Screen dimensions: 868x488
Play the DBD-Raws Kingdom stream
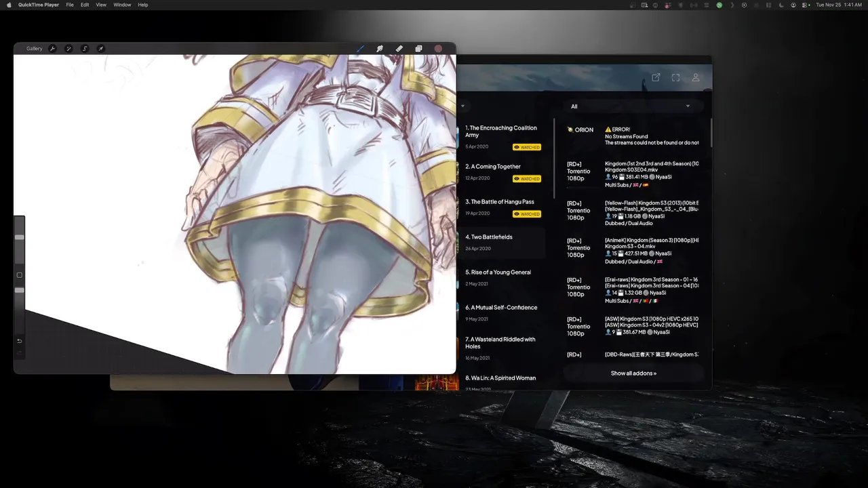coord(632,354)
